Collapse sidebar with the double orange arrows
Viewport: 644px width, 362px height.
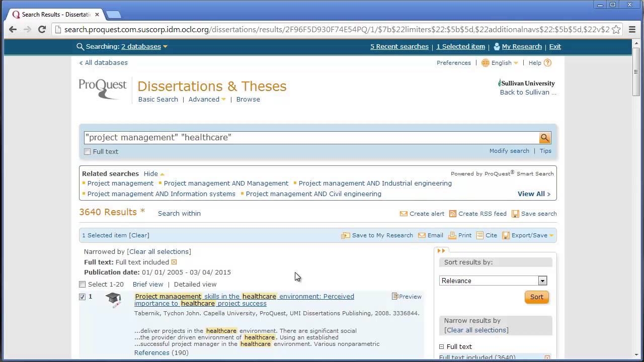click(441, 251)
